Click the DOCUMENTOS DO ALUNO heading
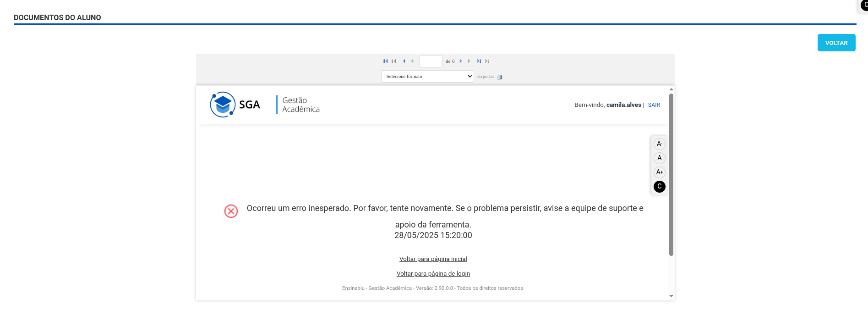 [57, 17]
